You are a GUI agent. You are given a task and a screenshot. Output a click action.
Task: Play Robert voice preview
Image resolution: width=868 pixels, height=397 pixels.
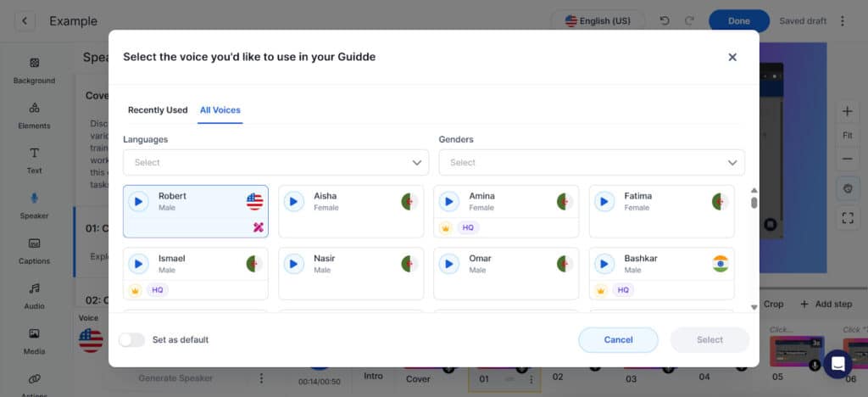point(138,202)
